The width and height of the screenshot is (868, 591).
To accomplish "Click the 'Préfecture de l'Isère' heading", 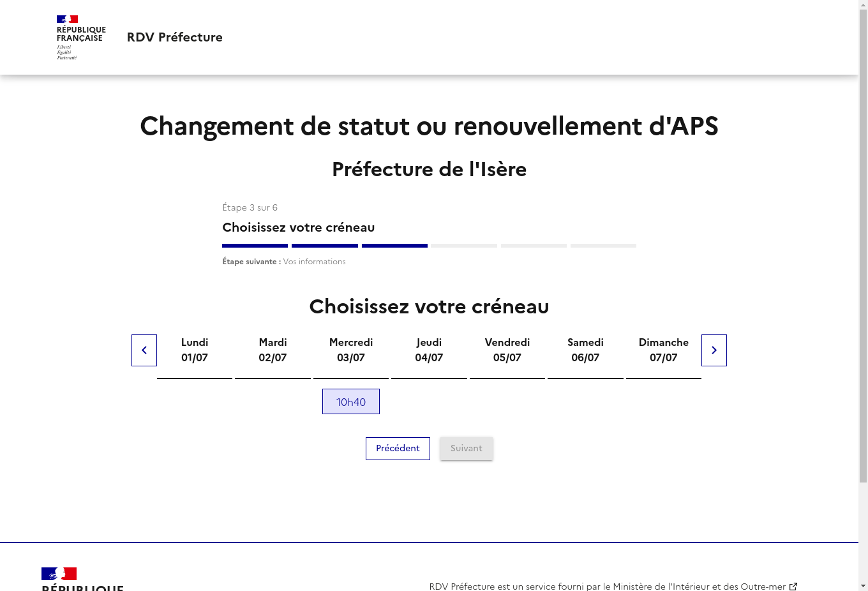I will (x=429, y=169).
